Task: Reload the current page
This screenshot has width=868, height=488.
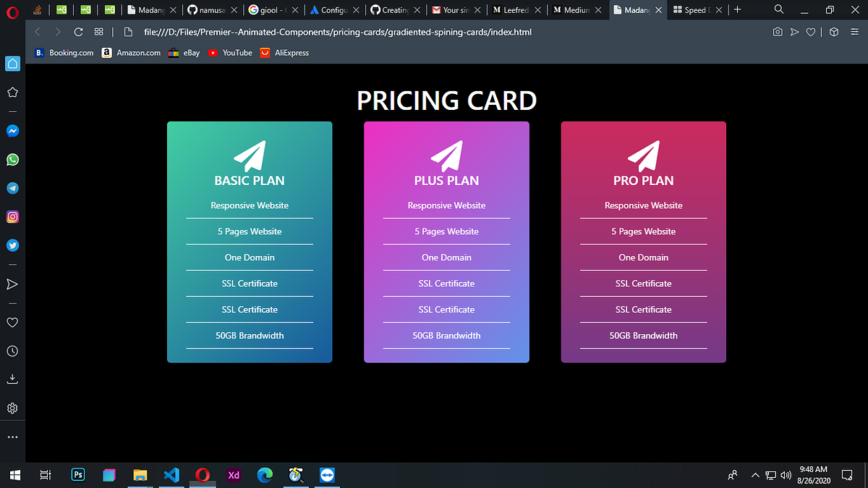Action: (x=78, y=32)
